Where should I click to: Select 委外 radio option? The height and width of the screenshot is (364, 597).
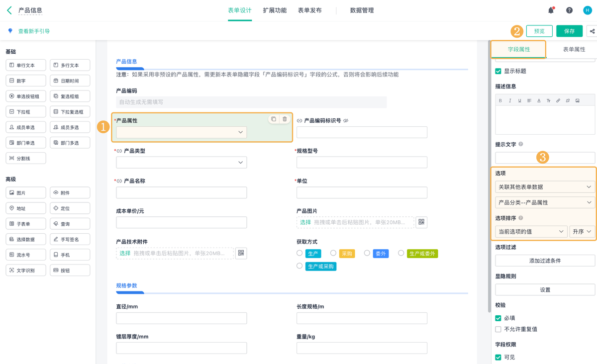pyautogui.click(x=367, y=253)
